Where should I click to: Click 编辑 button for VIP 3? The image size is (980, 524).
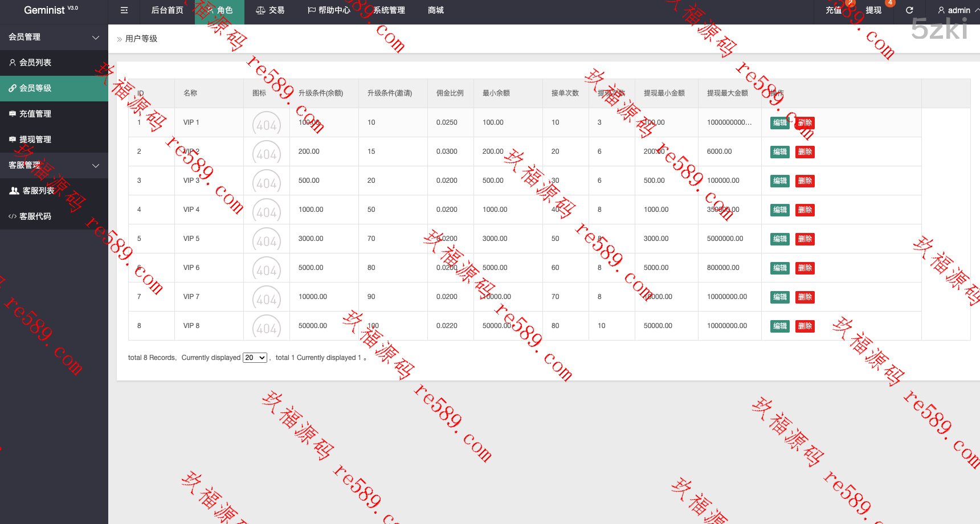779,181
